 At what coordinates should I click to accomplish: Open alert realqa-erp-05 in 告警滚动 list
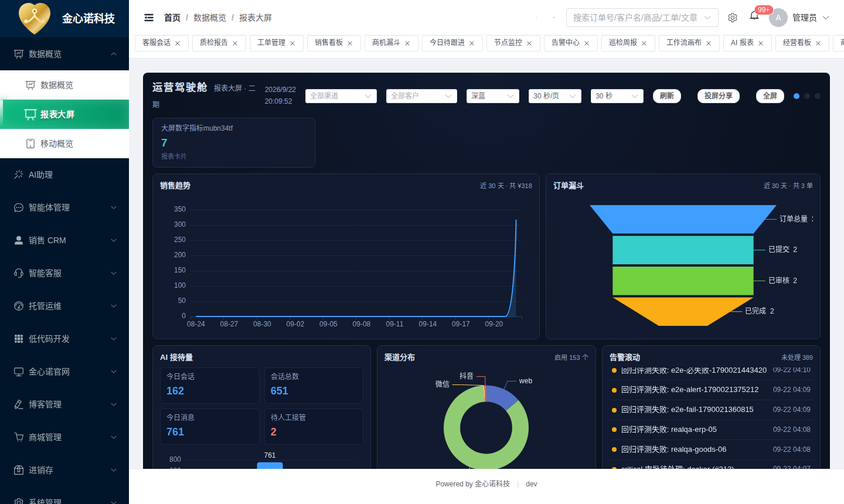point(712,430)
